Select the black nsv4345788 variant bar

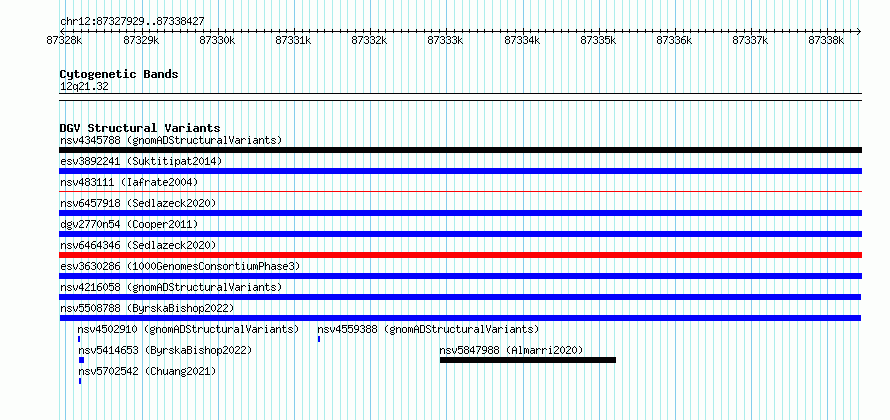460,150
